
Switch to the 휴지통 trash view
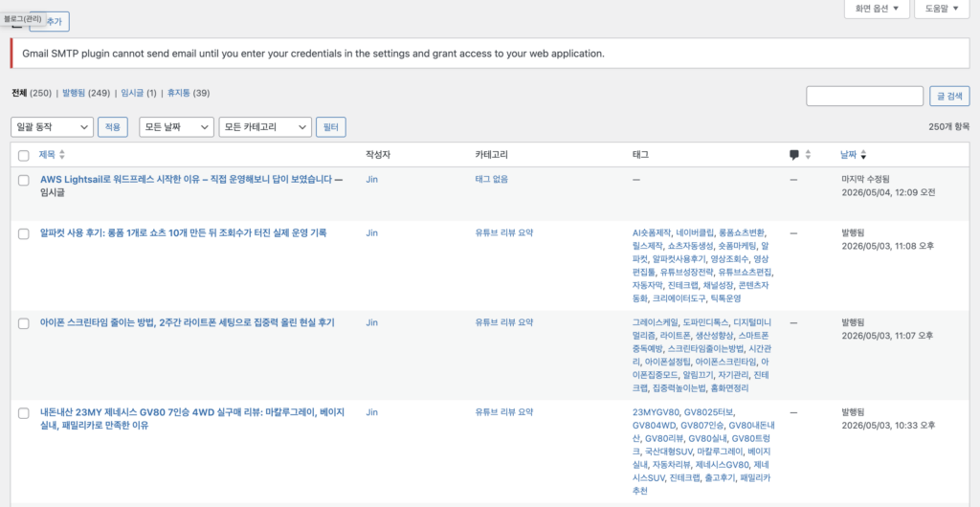pyautogui.click(x=178, y=93)
